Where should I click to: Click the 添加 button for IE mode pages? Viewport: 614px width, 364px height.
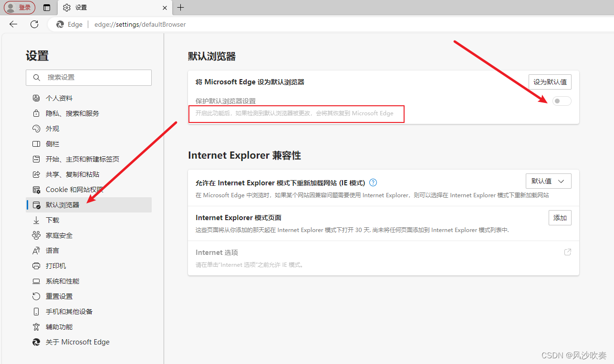pos(560,218)
